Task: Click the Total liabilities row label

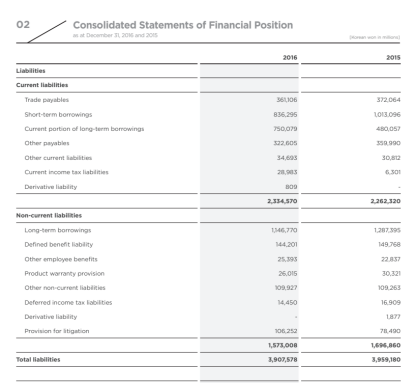Action: (x=38, y=360)
